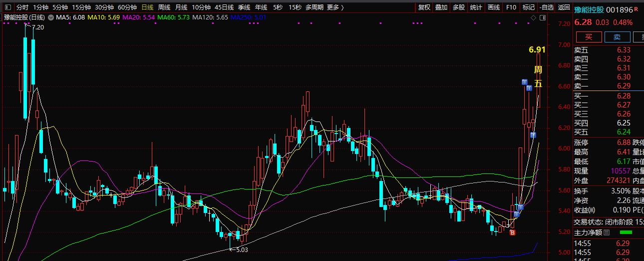Screen dimensions: 644x261
Task: Click -自选 to remove from watchlist
Action: [x=547, y=7]
